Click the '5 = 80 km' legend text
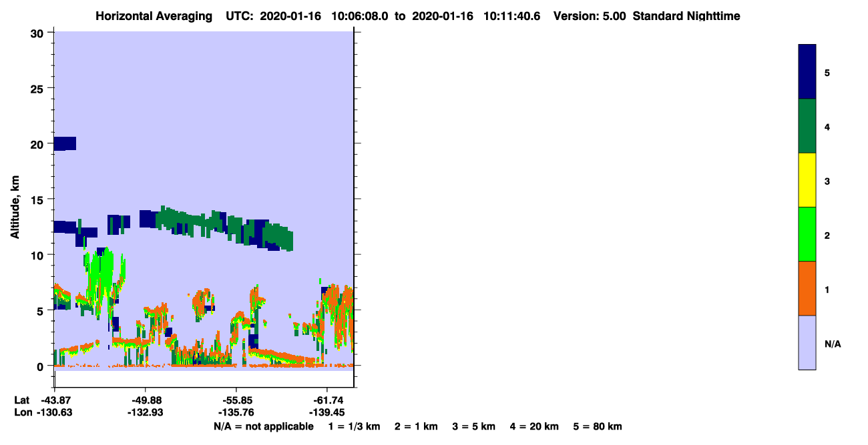 [x=598, y=426]
